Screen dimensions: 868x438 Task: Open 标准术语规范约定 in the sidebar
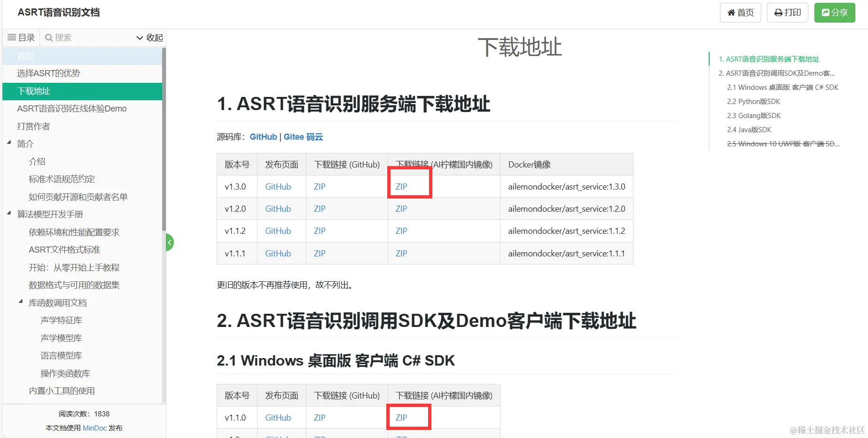[x=62, y=179]
